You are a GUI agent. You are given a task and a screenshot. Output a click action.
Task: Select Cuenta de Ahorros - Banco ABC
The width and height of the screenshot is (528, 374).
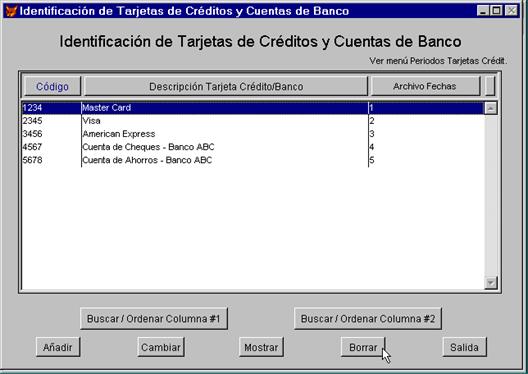pos(147,160)
